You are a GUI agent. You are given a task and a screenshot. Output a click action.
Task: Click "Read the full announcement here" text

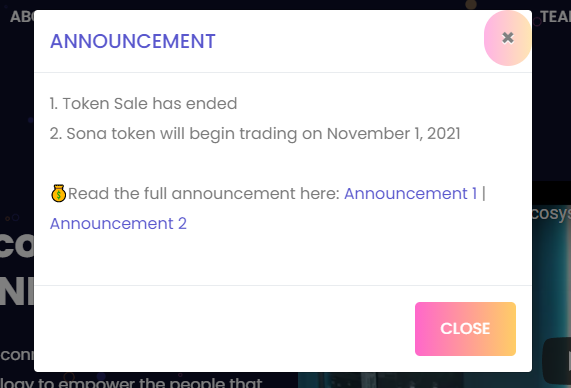point(204,193)
